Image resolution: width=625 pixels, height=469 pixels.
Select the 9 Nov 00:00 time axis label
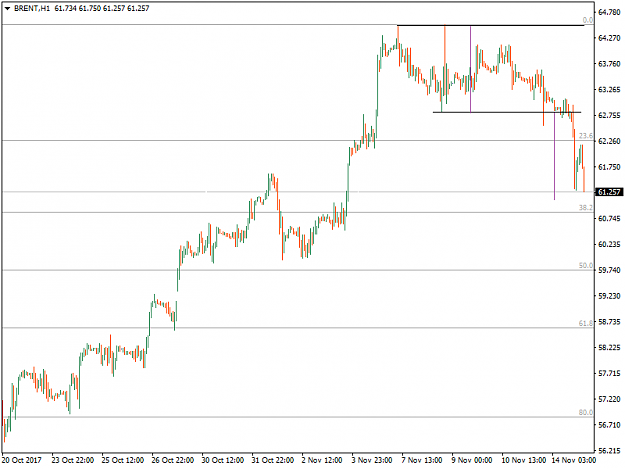click(x=472, y=460)
